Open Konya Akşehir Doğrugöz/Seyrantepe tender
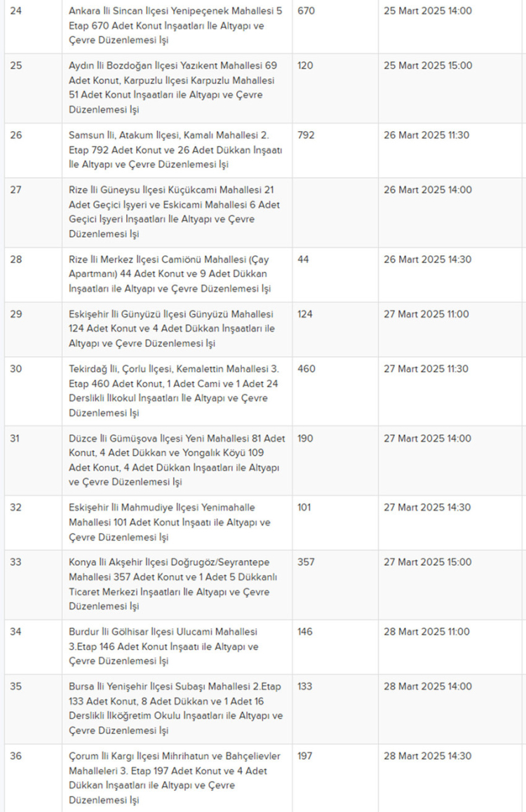The image size is (526, 812). coord(173,584)
